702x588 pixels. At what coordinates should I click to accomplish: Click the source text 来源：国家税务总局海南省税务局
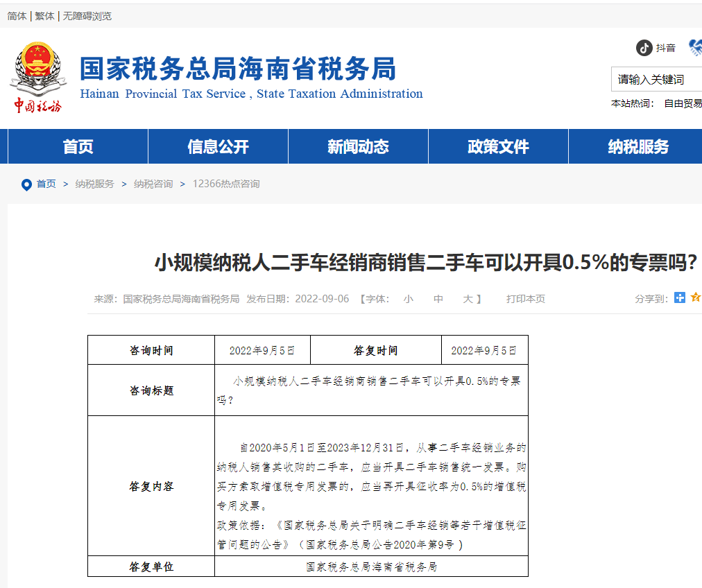click(166, 299)
